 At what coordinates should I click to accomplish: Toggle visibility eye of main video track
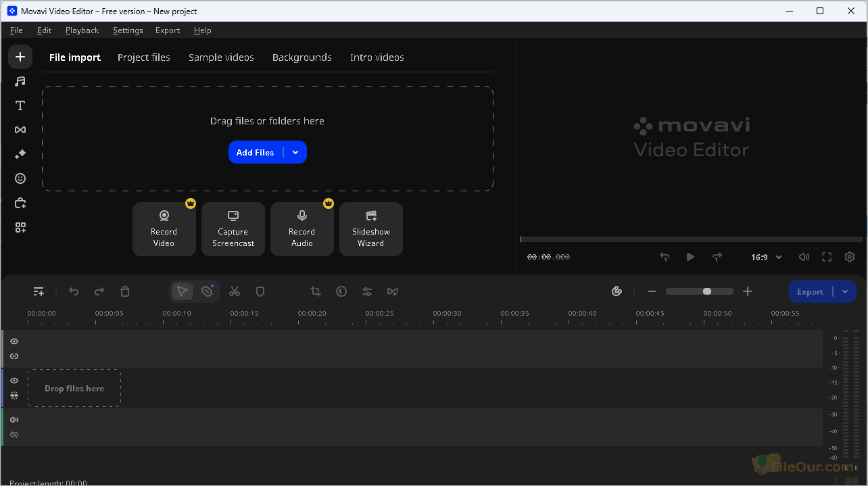(x=14, y=381)
